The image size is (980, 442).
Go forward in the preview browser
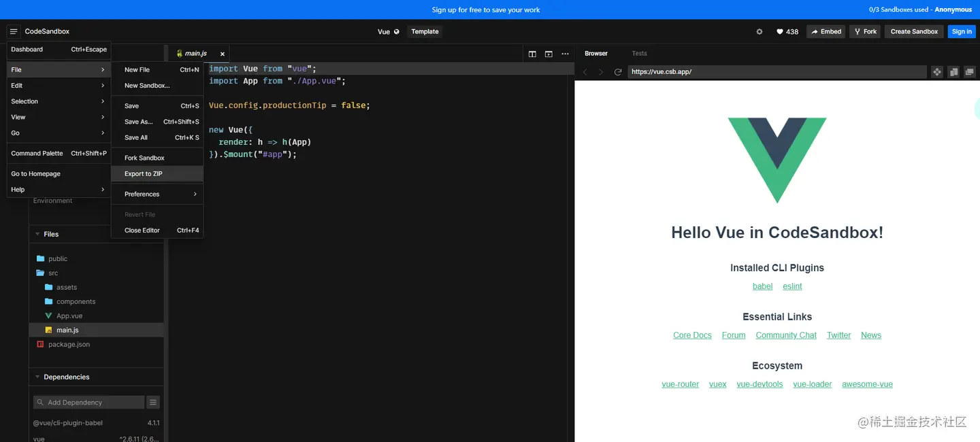click(x=601, y=71)
